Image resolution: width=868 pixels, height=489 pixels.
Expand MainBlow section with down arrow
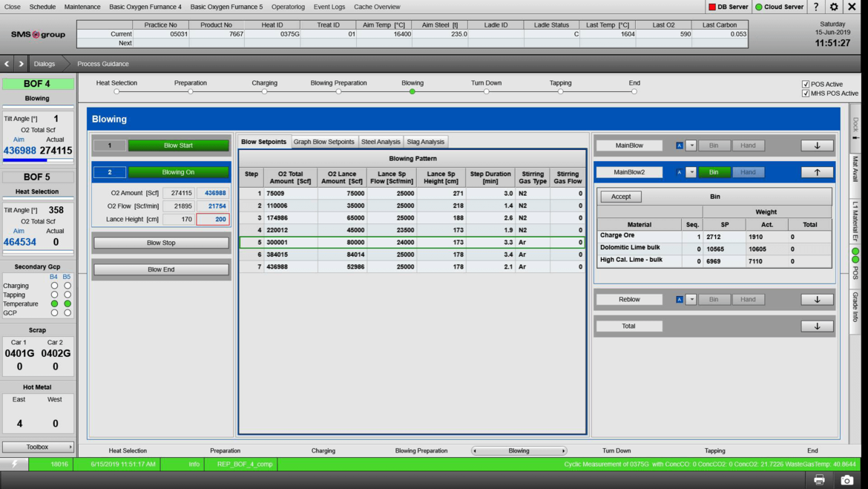coord(817,145)
